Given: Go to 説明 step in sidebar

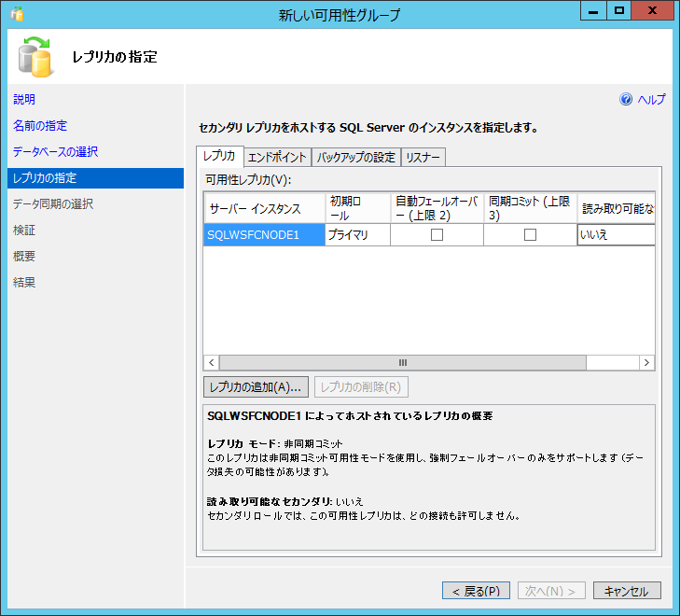Looking at the screenshot, I should [x=24, y=99].
